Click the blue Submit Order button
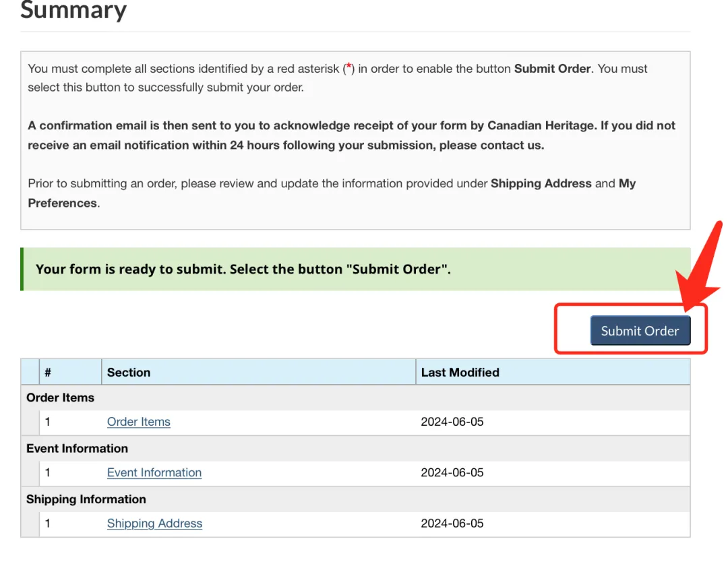The image size is (728, 576). point(640,331)
